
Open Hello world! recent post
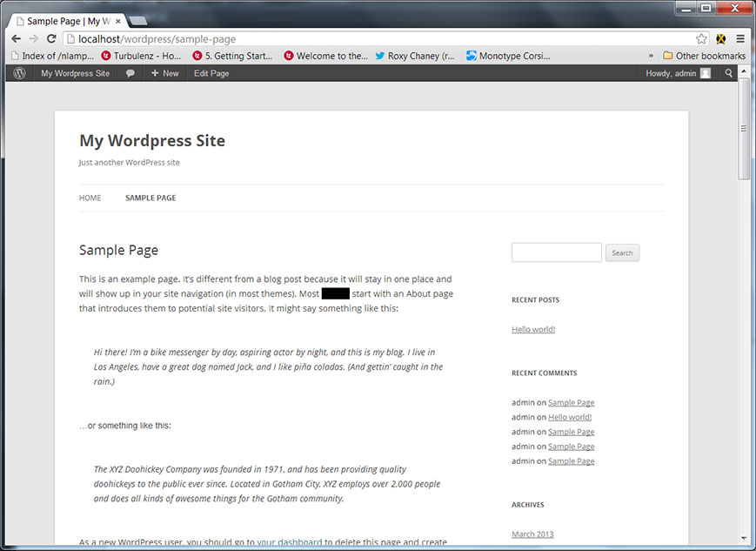point(533,330)
